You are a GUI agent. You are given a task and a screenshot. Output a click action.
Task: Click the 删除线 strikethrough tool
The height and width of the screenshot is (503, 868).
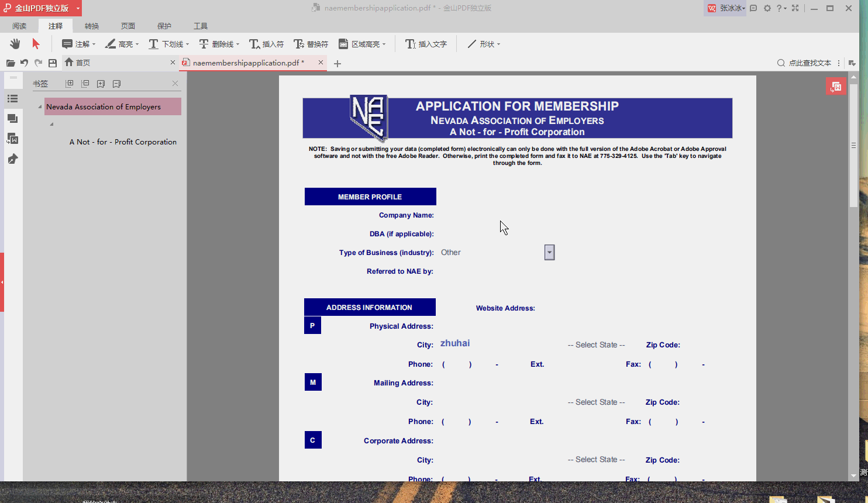pyautogui.click(x=216, y=44)
